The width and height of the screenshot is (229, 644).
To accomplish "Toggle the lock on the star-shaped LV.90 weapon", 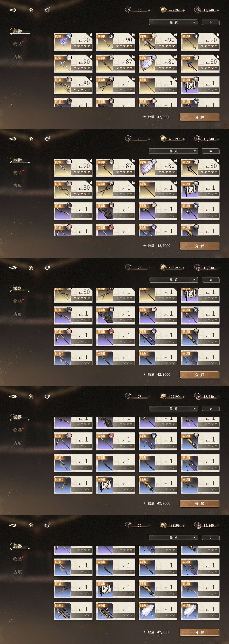I will point(91,35).
